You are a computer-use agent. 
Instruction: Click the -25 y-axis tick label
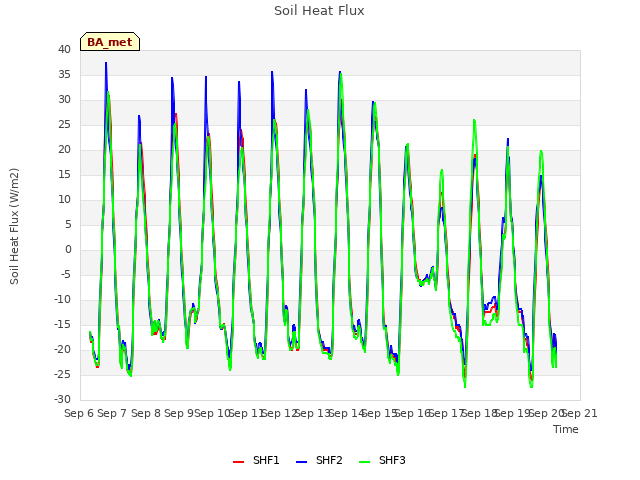coord(62,374)
